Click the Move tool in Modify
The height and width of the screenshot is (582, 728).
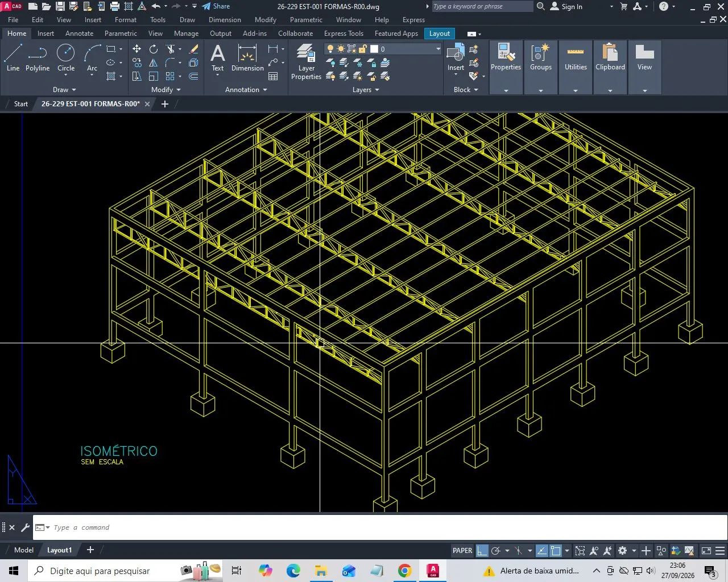point(137,49)
